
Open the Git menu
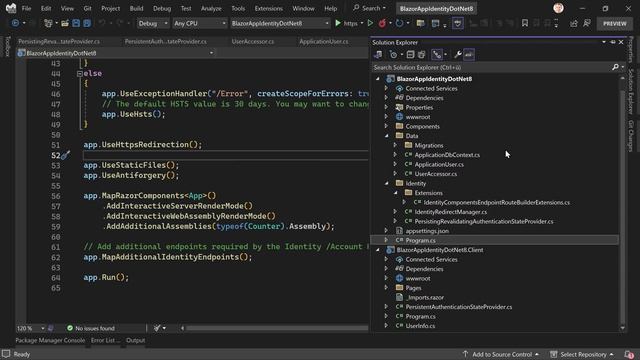(x=87, y=8)
